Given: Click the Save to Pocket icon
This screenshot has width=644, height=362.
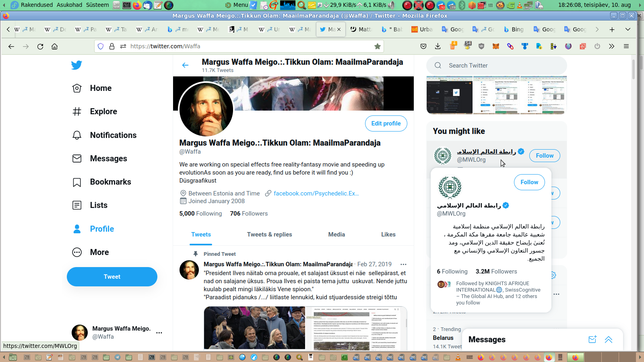Looking at the screenshot, I should tap(423, 46).
